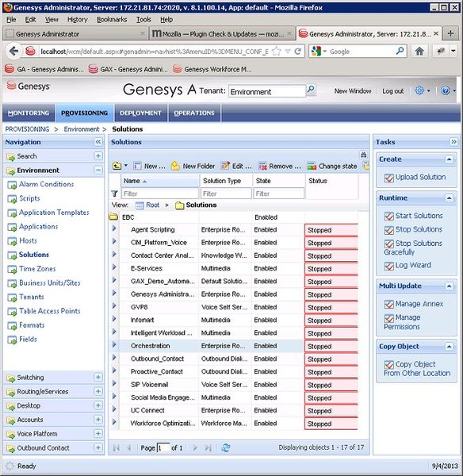Open the Log Wizard task
This screenshot has height=476, width=463.
(413, 265)
